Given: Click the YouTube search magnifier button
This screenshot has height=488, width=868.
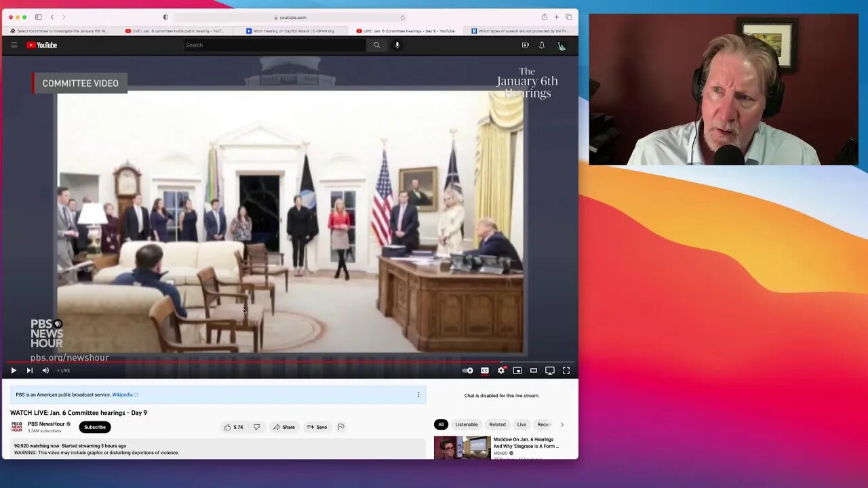Looking at the screenshot, I should click(377, 45).
